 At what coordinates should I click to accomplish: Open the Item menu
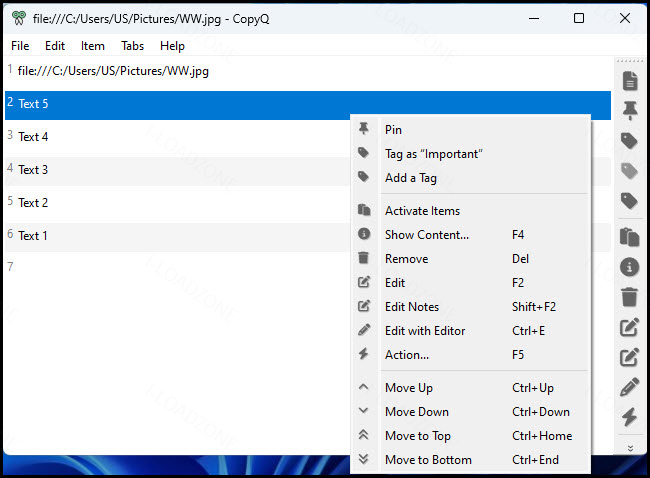click(x=92, y=46)
